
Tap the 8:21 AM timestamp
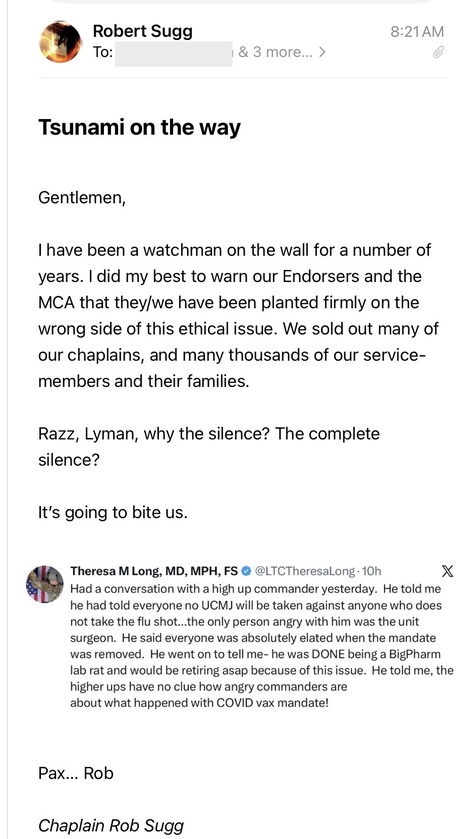point(417,32)
